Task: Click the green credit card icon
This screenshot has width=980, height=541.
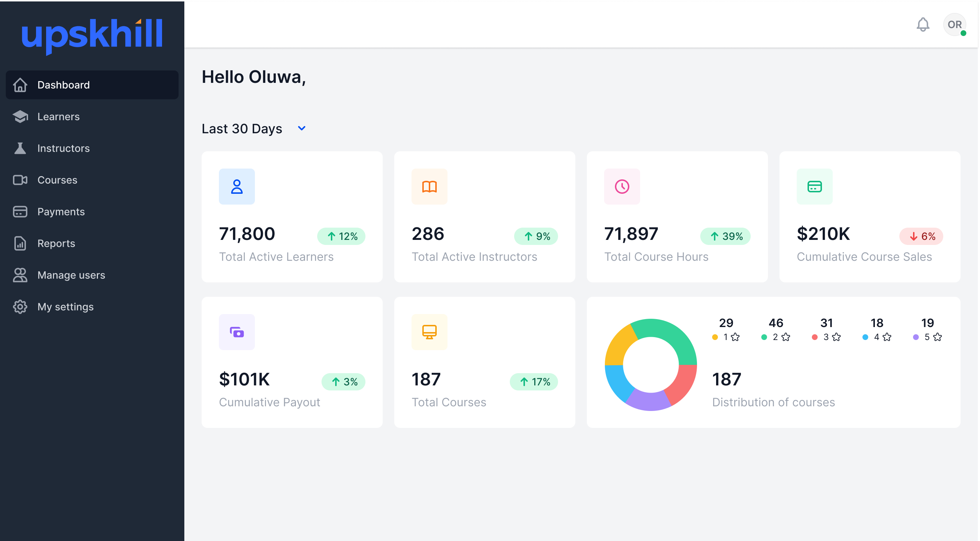Action: tap(814, 187)
